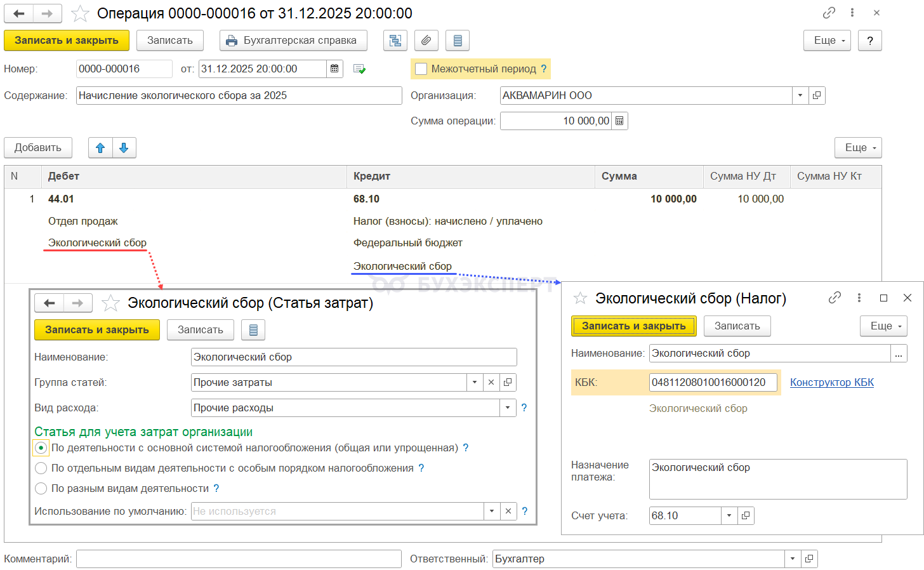924x570 pixels.
Task: Select По отдельным видам деятельности radio option
Action: [41, 468]
